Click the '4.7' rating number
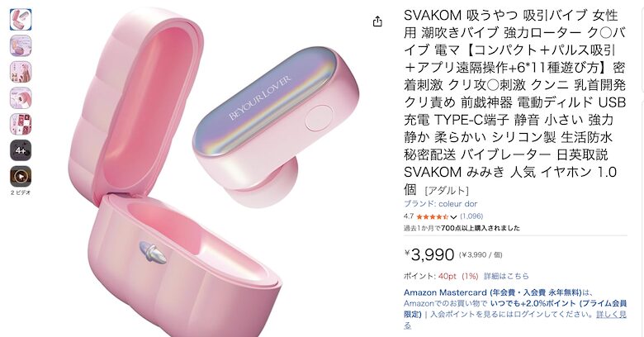Viewport: 644px width, 337px height. (408, 216)
